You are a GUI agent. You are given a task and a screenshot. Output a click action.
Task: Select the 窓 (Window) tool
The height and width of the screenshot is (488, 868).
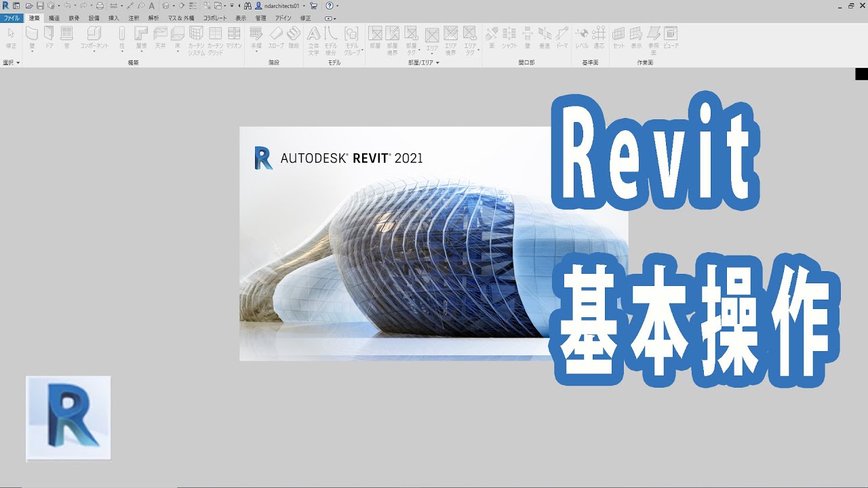[x=66, y=38]
